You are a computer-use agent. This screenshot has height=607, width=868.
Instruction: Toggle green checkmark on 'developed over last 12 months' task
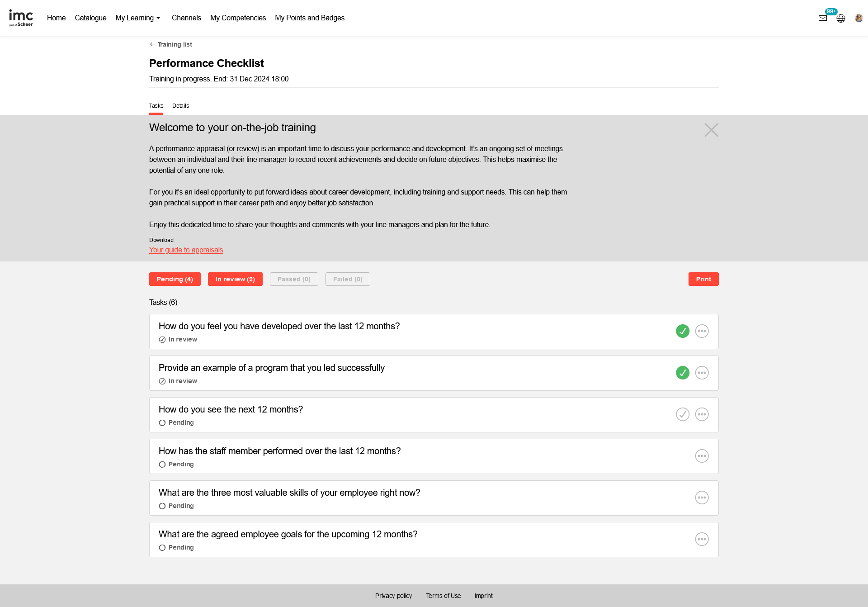(x=682, y=331)
